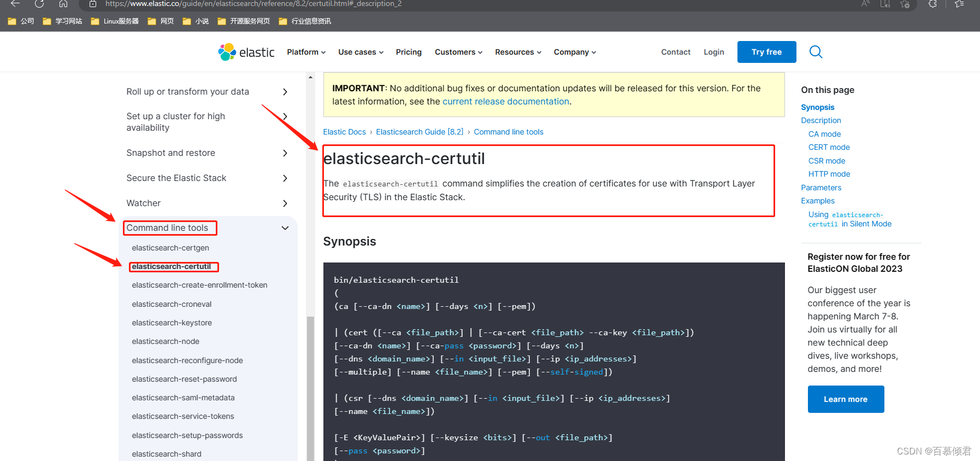Screen dimensions: 980x461
Task: Open the 网页 bookmarks folder
Action: 161,21
